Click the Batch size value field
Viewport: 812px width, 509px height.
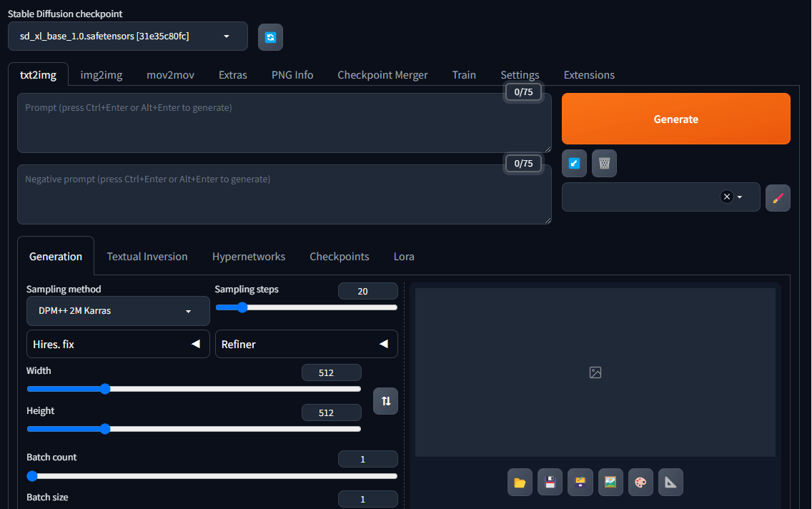click(x=367, y=499)
